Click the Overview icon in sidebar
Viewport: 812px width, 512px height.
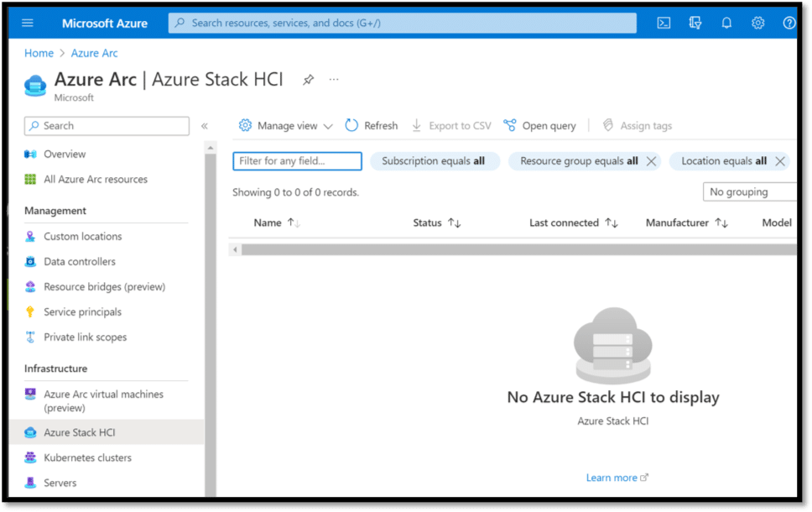(30, 154)
